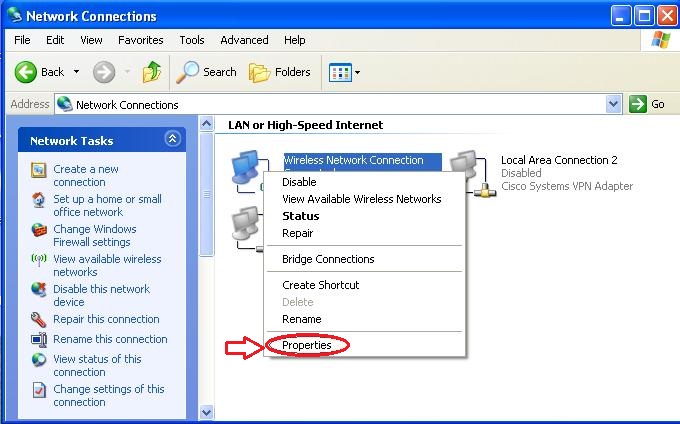
Task: Choose Bridge Connections in context menu
Action: [x=364, y=259]
